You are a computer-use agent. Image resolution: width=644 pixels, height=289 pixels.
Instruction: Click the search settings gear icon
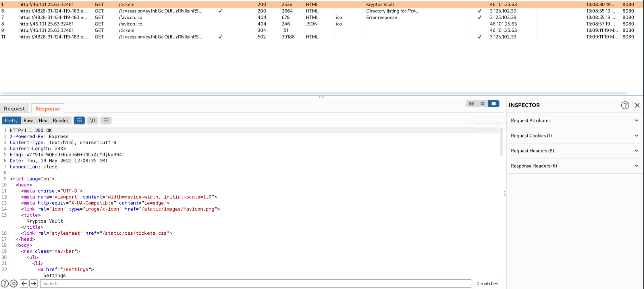[14, 284]
